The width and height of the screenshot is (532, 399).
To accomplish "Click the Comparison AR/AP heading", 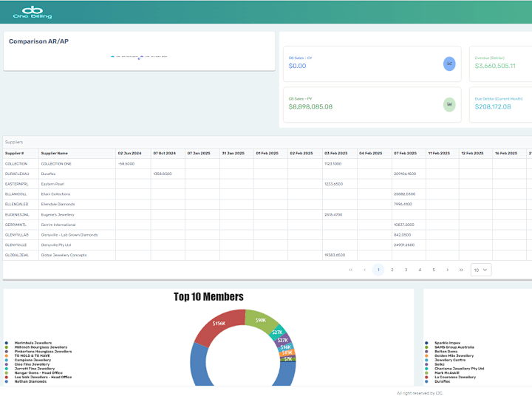I will tap(38, 41).
